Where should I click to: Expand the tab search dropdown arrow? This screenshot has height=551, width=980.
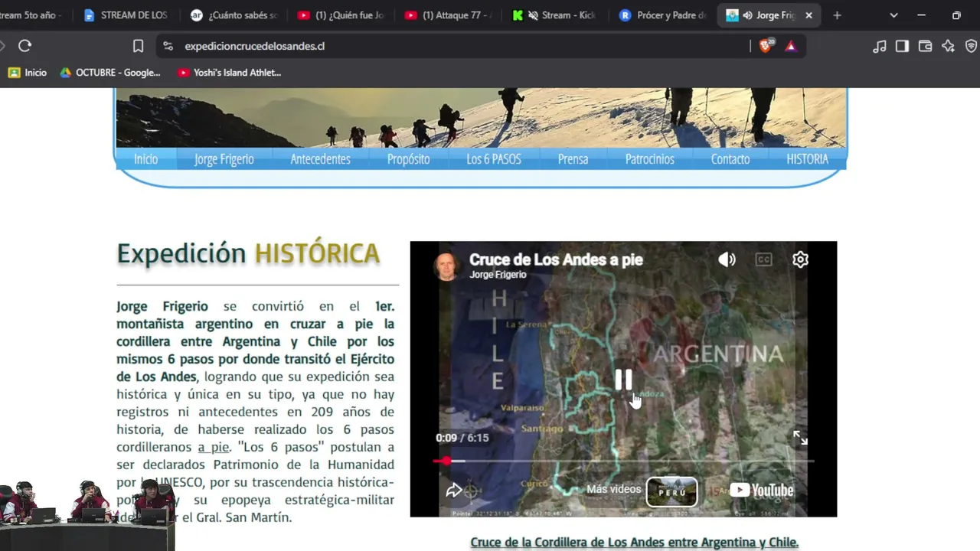[x=893, y=15]
